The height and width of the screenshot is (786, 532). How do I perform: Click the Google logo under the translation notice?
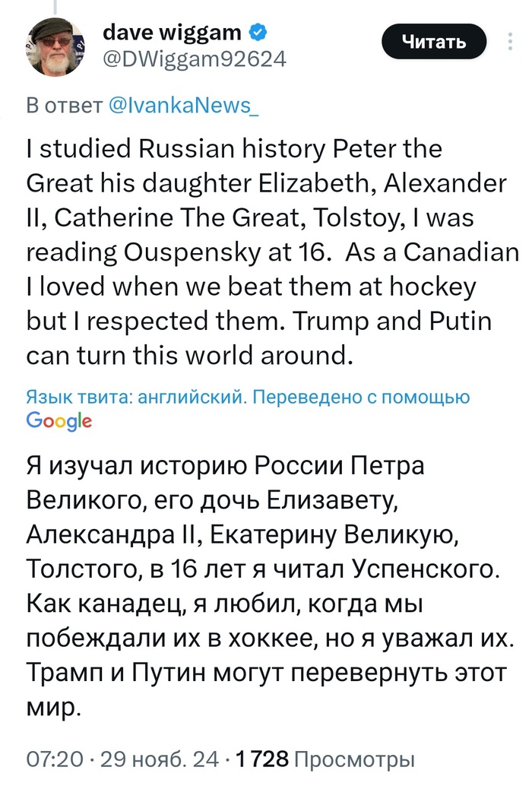tap(59, 421)
